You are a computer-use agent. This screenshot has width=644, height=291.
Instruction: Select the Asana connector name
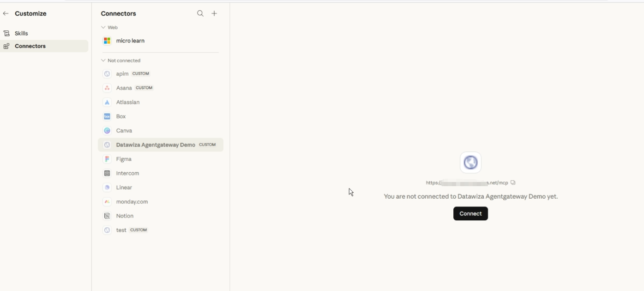[x=124, y=88]
